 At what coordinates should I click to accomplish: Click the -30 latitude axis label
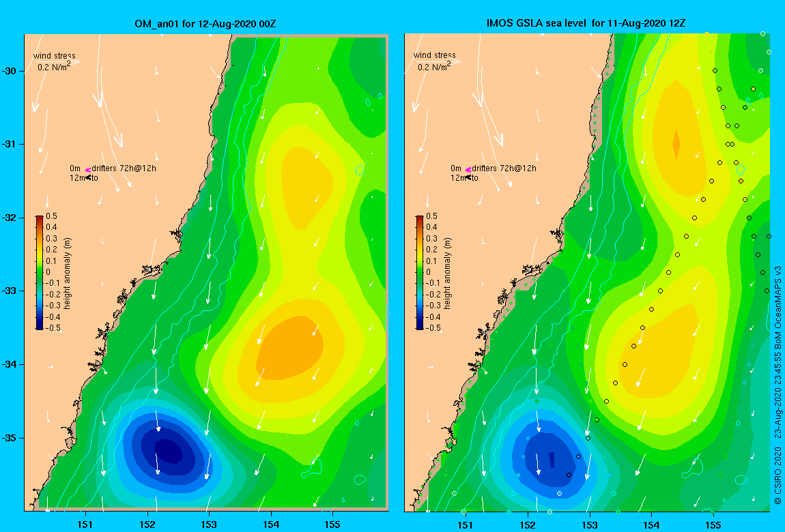pos(10,71)
